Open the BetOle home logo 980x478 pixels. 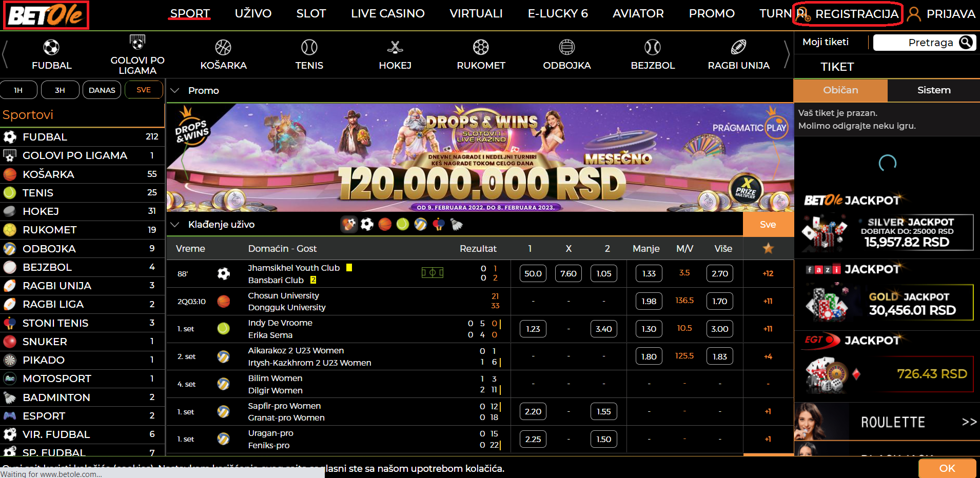tap(46, 15)
